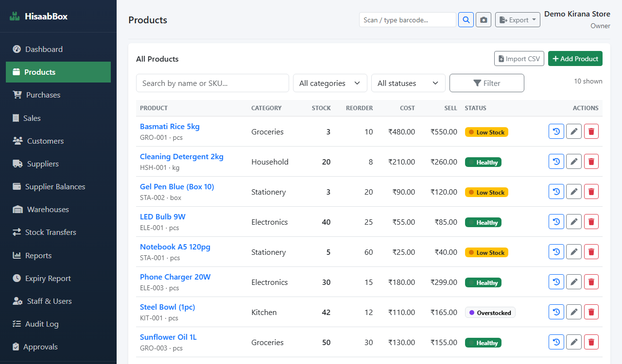Expand the All categories dropdown
Viewport: 622px width, 364px height.
pos(330,83)
